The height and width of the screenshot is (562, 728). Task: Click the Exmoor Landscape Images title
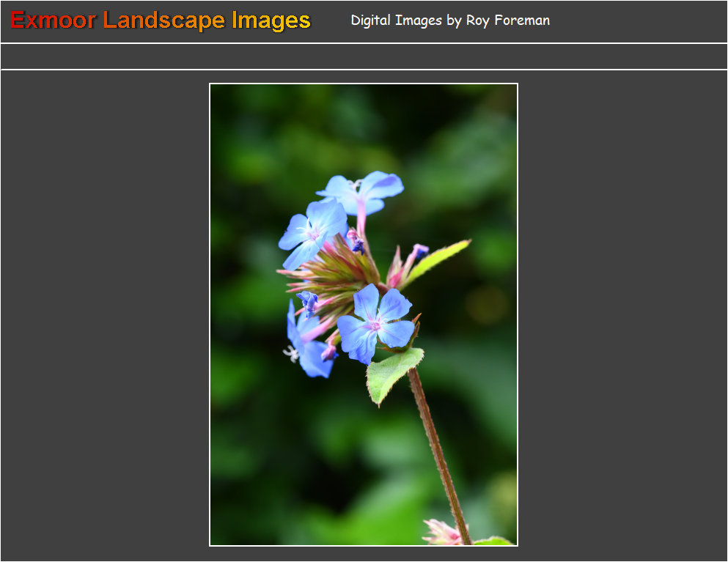tap(161, 21)
